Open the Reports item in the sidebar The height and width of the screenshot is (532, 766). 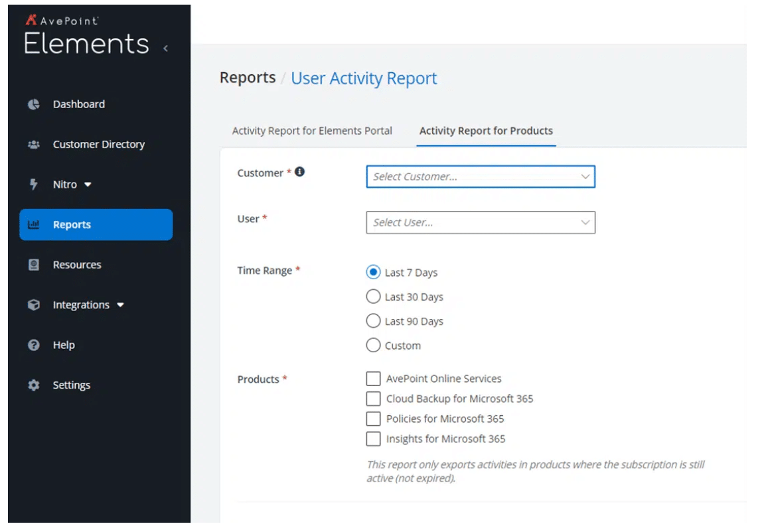(x=96, y=225)
